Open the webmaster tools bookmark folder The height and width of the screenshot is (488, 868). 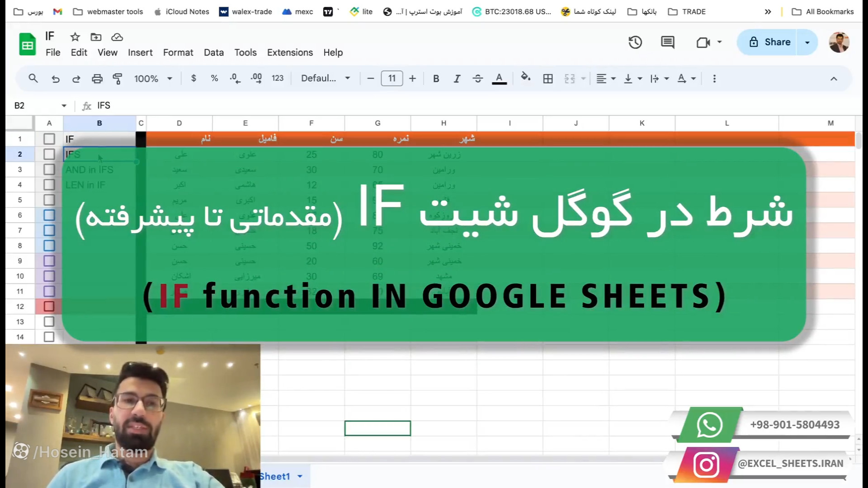[x=108, y=12]
